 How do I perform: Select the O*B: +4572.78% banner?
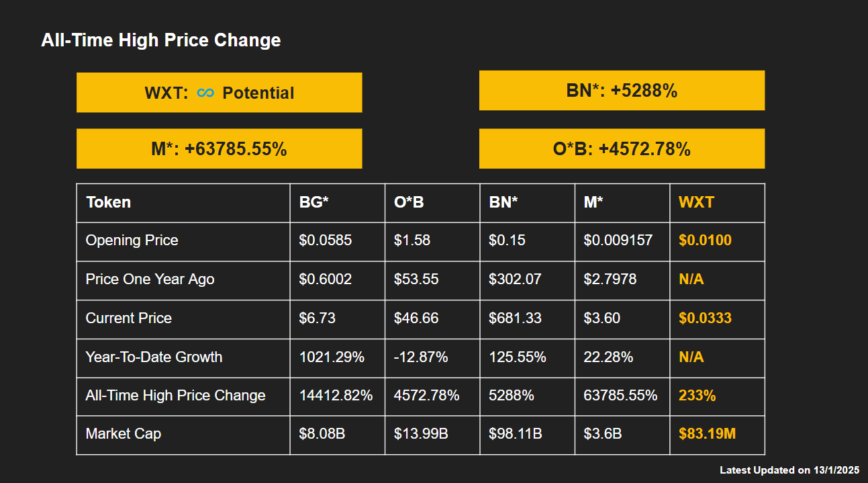pos(622,148)
